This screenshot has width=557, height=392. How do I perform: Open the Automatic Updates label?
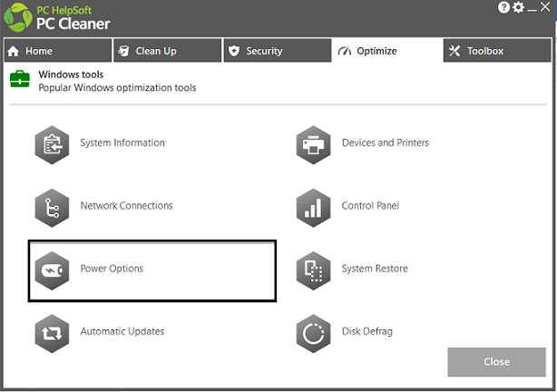coord(122,331)
